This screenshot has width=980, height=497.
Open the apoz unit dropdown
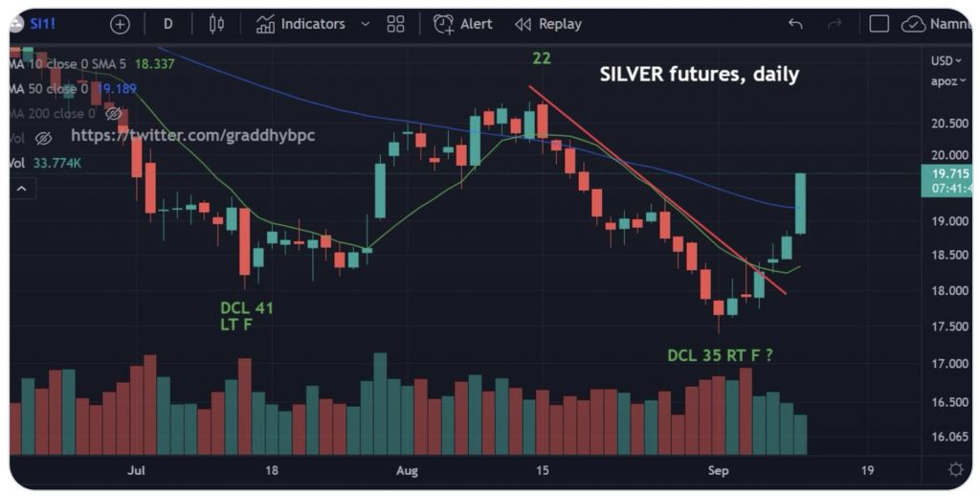point(944,81)
